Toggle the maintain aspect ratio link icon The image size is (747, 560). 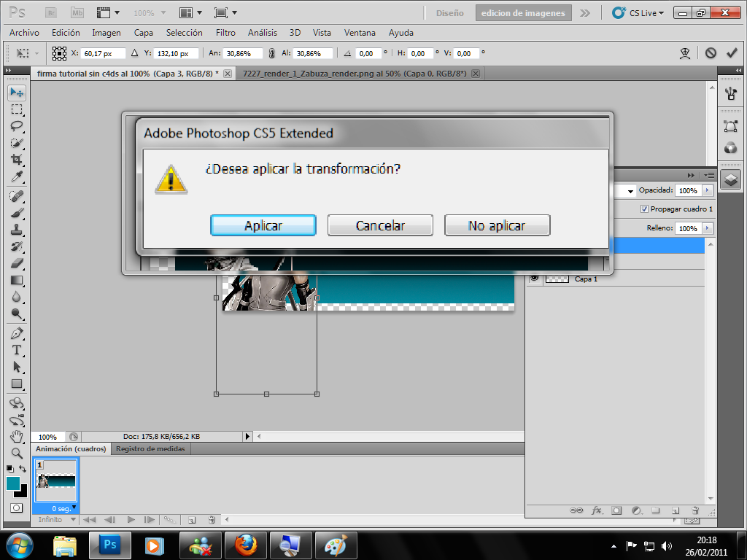(x=271, y=53)
